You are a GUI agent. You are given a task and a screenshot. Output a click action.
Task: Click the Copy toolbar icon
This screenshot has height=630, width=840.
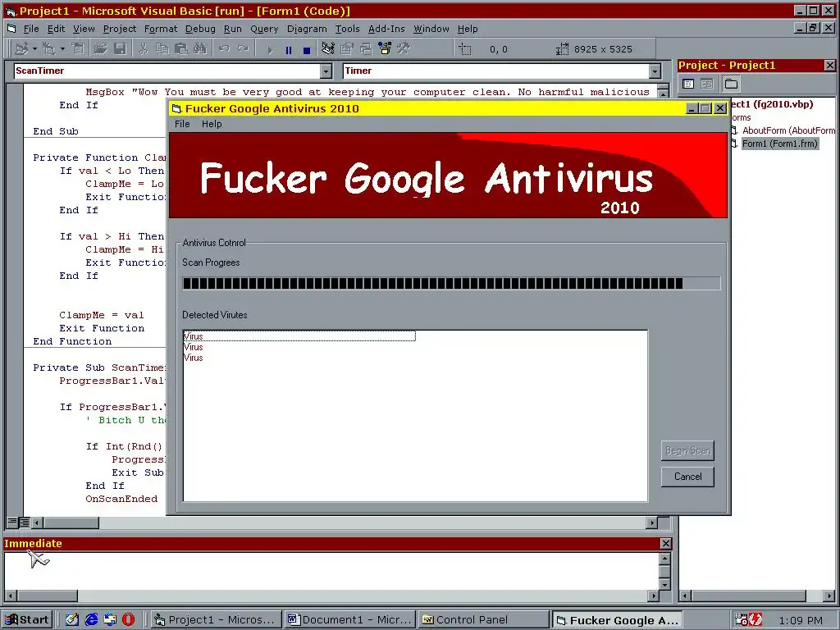coord(162,49)
